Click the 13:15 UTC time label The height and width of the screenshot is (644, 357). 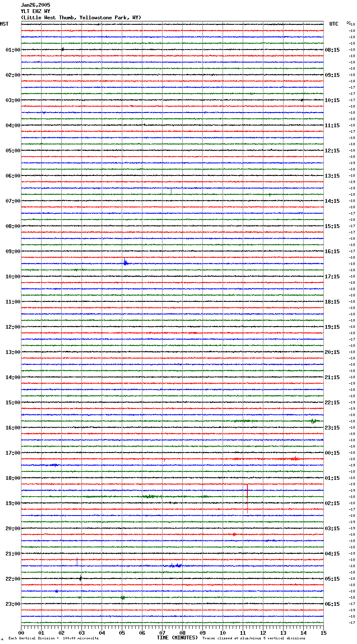(x=332, y=176)
